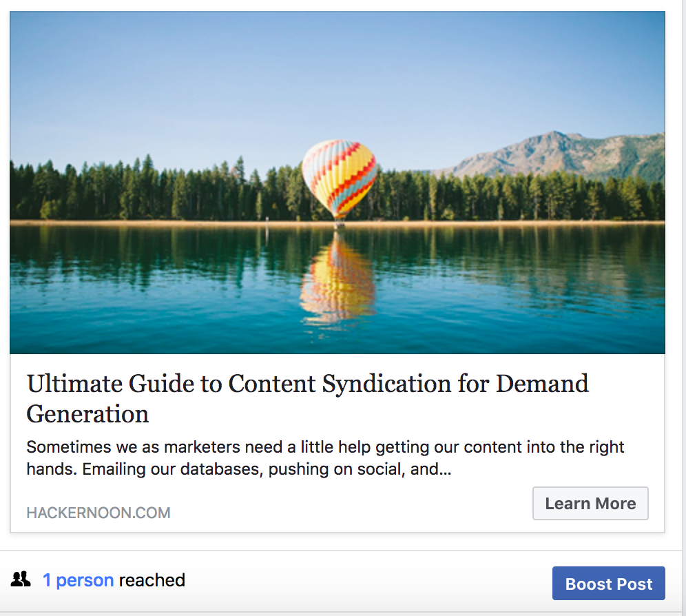Open the 'Ultimate Guide to Content Syndication' headline
This screenshot has height=616, width=686.
coord(307,384)
